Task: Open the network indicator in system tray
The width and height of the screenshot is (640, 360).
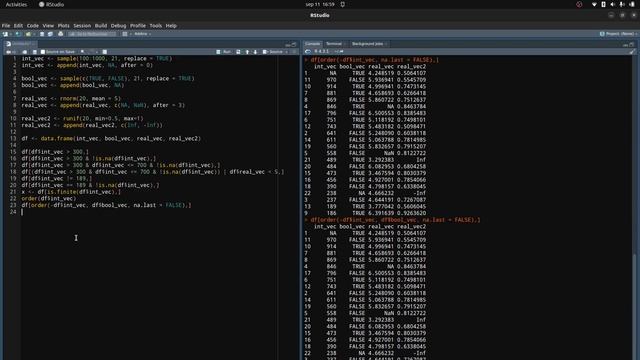Action: click(x=594, y=4)
